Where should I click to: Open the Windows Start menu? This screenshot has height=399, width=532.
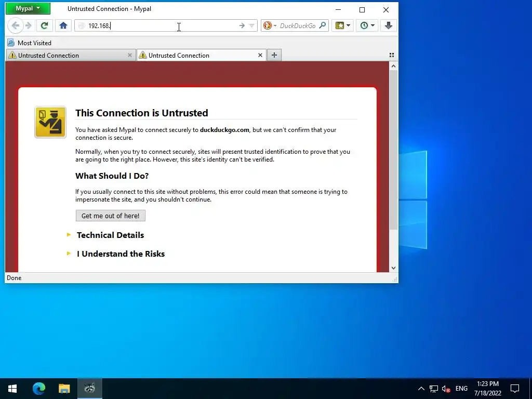tap(12, 389)
